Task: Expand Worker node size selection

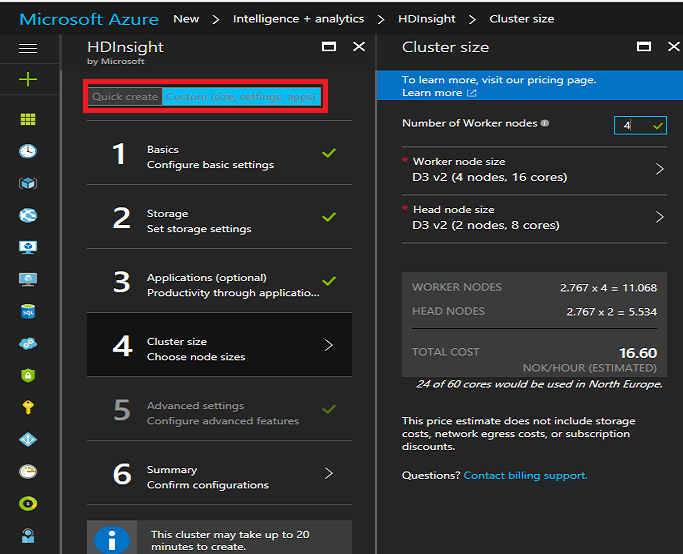Action: [x=533, y=169]
